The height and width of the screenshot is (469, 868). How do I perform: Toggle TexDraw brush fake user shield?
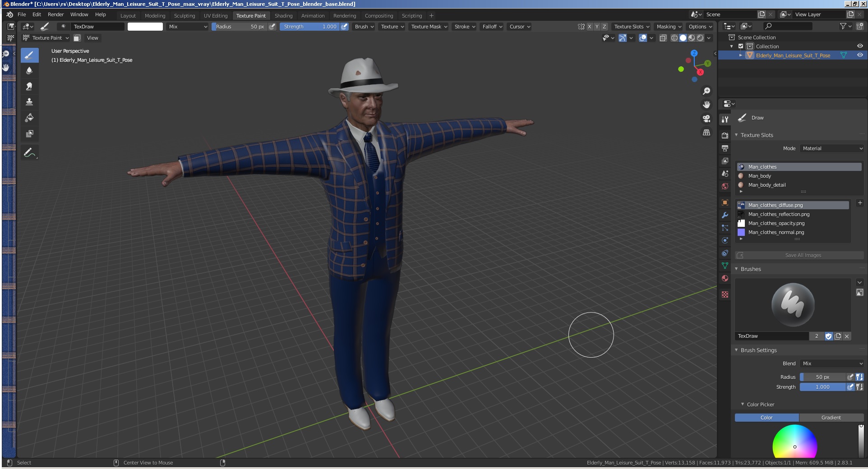click(829, 336)
